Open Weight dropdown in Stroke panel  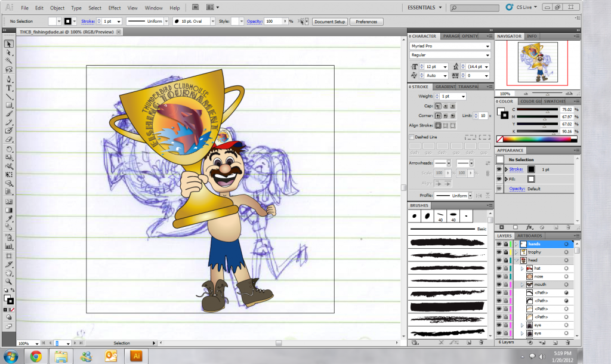coord(463,96)
